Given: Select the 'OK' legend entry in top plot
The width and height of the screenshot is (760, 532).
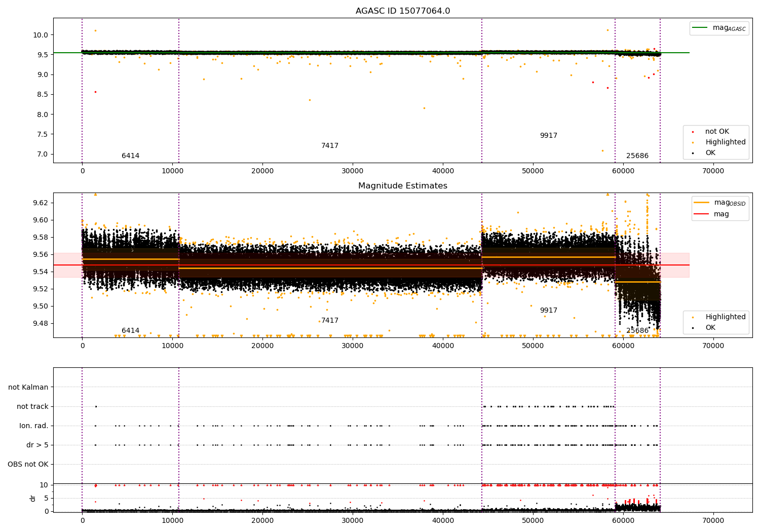Looking at the screenshot, I should [710, 153].
